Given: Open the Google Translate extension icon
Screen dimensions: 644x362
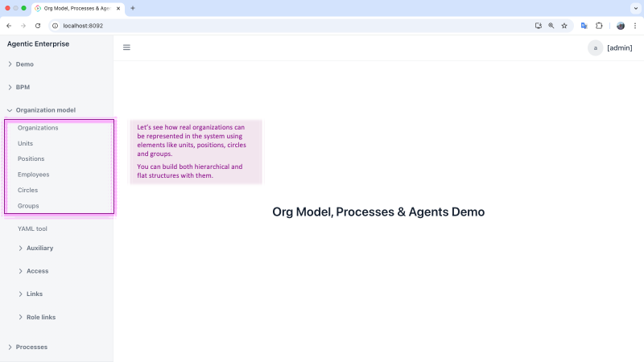Looking at the screenshot, I should pyautogui.click(x=584, y=26).
